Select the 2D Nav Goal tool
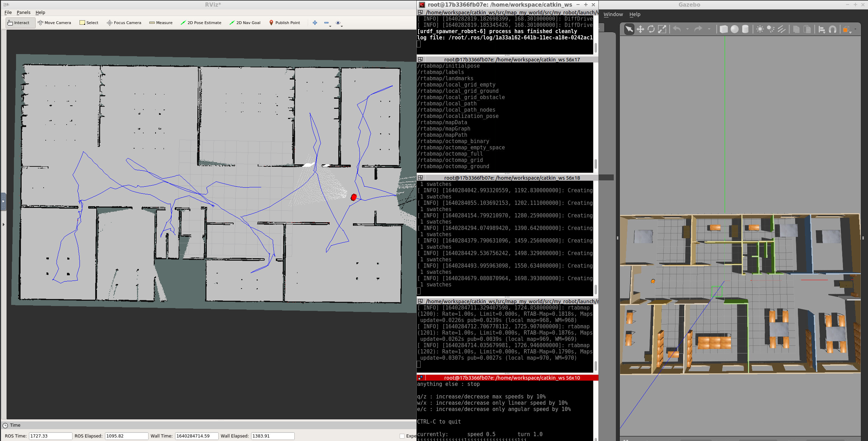The height and width of the screenshot is (441, 868). [x=245, y=23]
